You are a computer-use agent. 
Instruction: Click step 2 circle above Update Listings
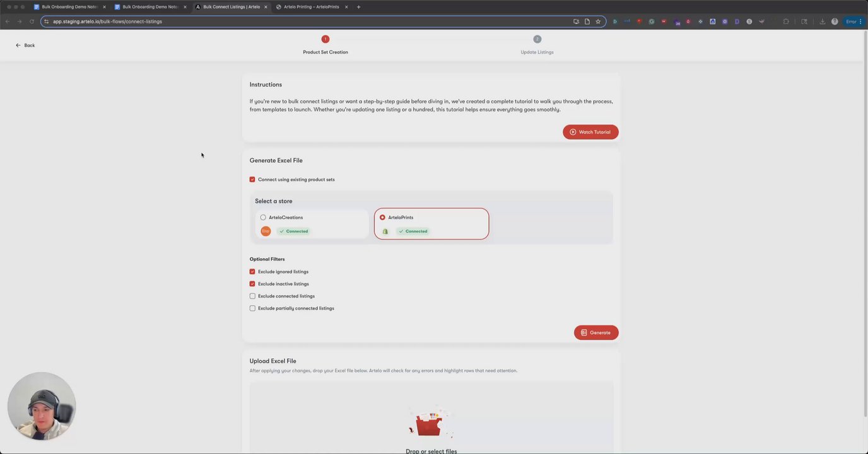click(537, 39)
